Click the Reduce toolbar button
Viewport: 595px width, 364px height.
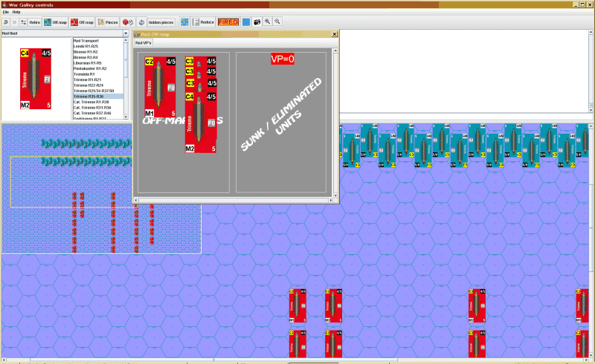point(203,22)
